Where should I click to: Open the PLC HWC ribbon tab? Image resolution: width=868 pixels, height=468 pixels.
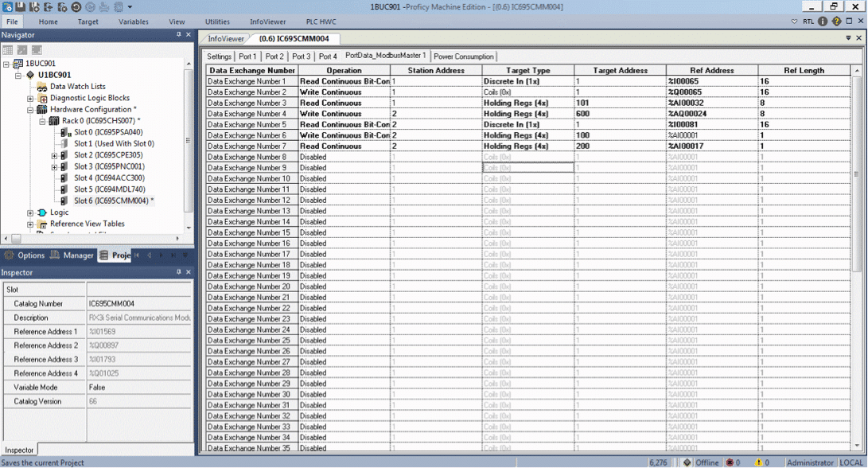pos(321,21)
